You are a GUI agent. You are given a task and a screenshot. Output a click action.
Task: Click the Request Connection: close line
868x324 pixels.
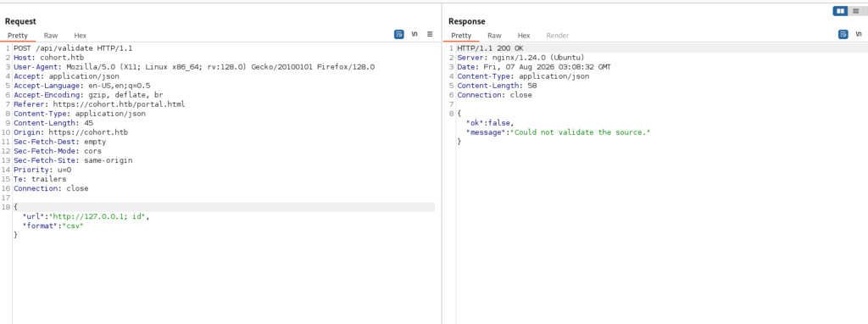point(51,188)
